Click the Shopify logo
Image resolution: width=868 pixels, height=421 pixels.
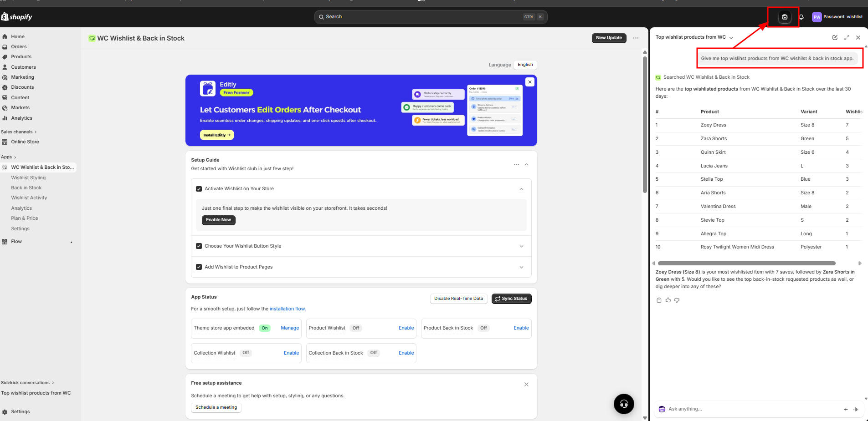[17, 17]
